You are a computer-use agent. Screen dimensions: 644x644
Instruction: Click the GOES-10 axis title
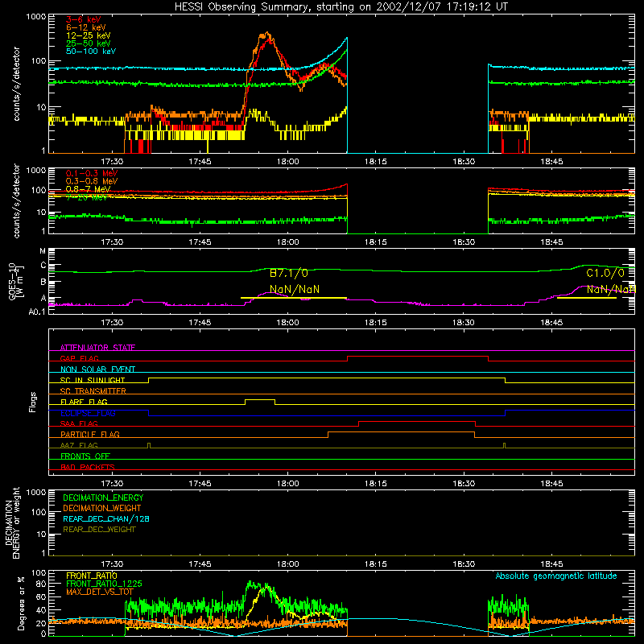(16, 282)
